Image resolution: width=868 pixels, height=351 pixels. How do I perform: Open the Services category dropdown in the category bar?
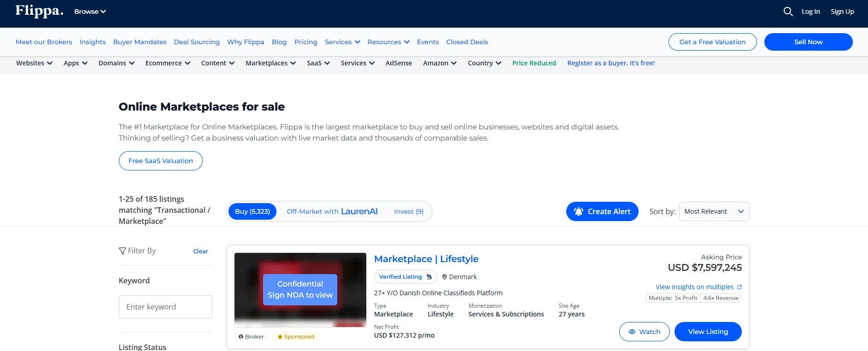click(x=358, y=63)
